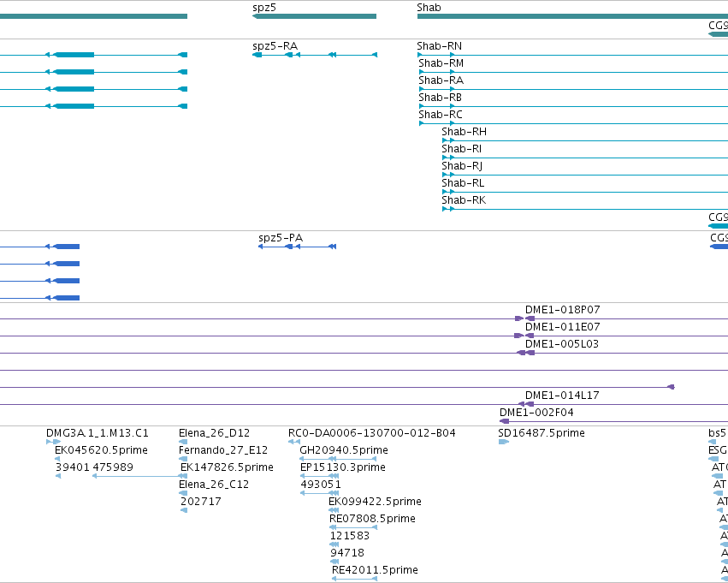Image resolution: width=728 pixels, height=583 pixels.
Task: Select the EK045620.5prime EST label
Action: pyautogui.click(x=101, y=450)
